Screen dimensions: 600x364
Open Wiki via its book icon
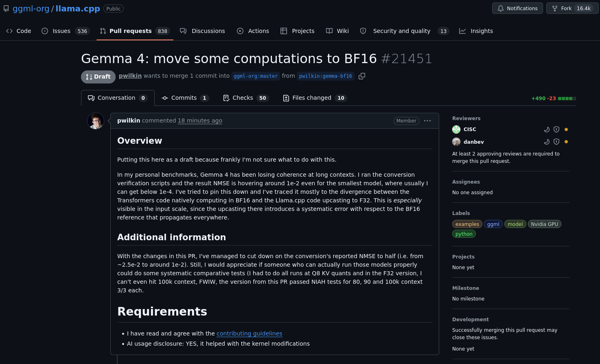pyautogui.click(x=329, y=31)
